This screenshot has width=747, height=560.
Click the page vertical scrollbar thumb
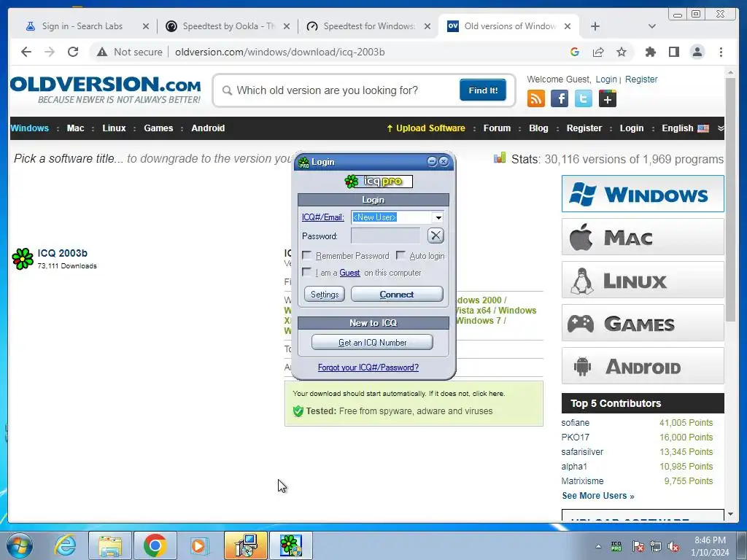[x=730, y=200]
